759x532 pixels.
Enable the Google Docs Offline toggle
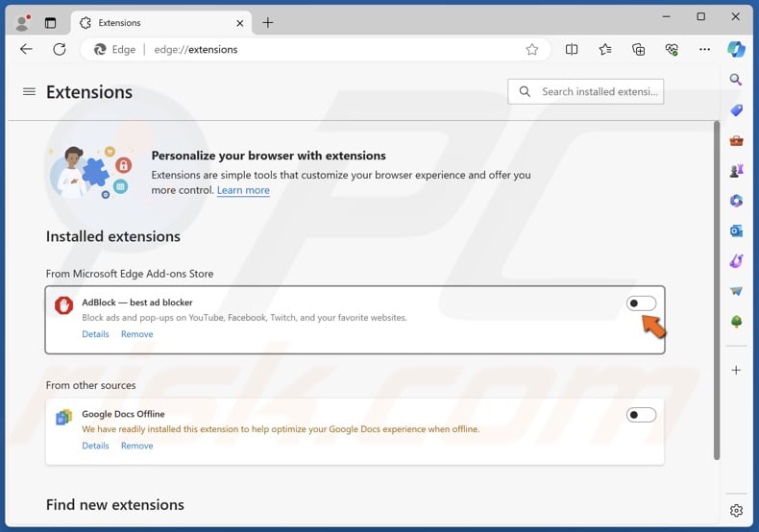641,415
